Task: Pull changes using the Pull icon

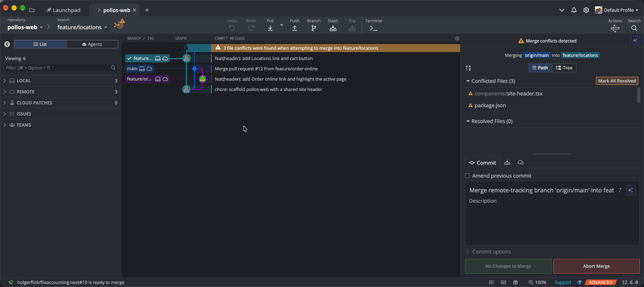Action: click(x=270, y=28)
